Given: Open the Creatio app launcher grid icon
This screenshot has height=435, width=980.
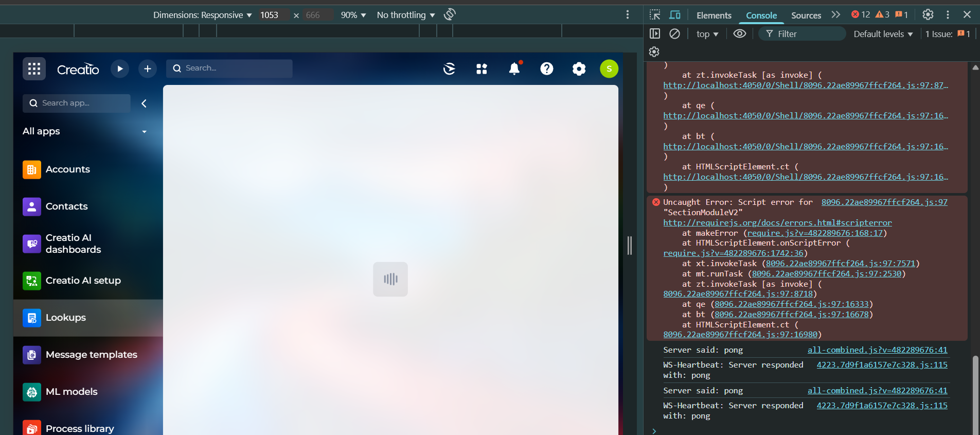Looking at the screenshot, I should pyautogui.click(x=34, y=69).
